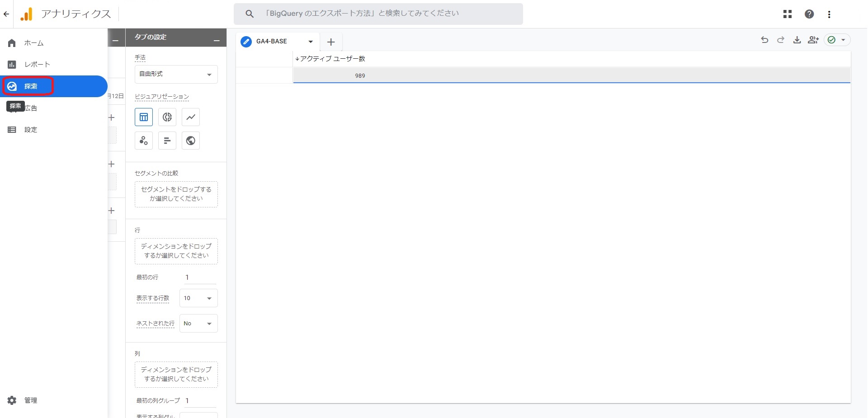The width and height of the screenshot is (868, 418).
Task: Select the table visualization icon
Action: (x=144, y=117)
